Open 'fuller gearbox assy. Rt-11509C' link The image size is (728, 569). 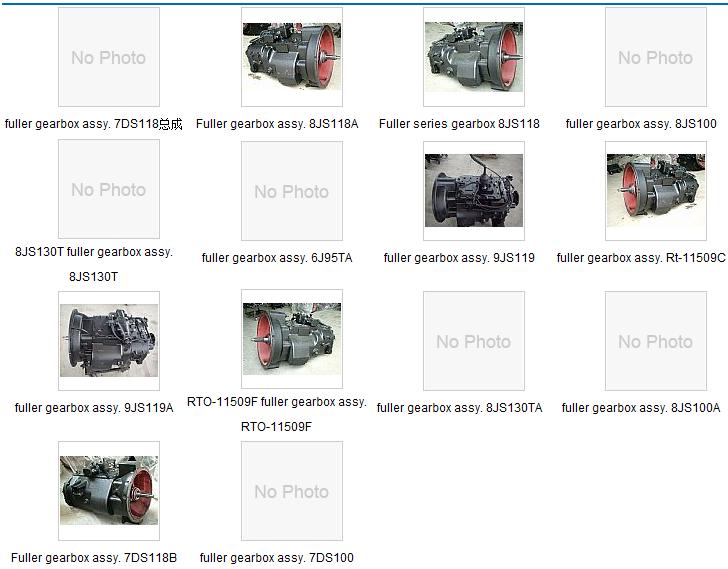(641, 258)
